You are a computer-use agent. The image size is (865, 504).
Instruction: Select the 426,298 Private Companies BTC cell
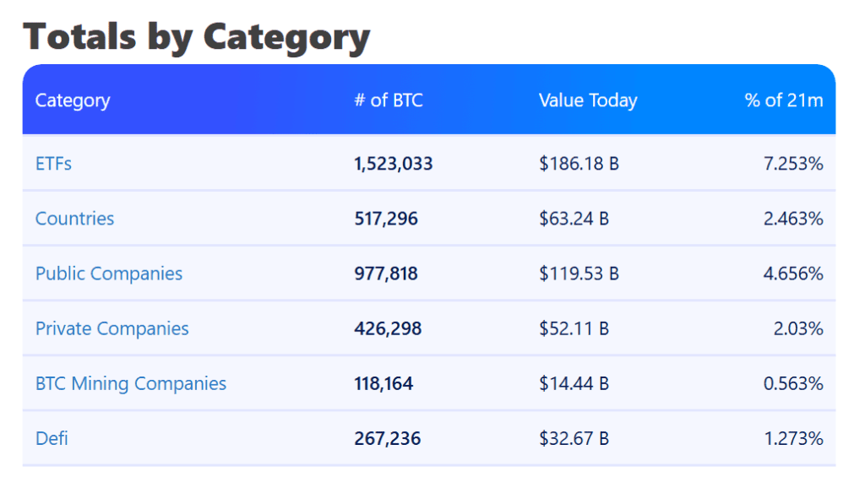tap(388, 328)
